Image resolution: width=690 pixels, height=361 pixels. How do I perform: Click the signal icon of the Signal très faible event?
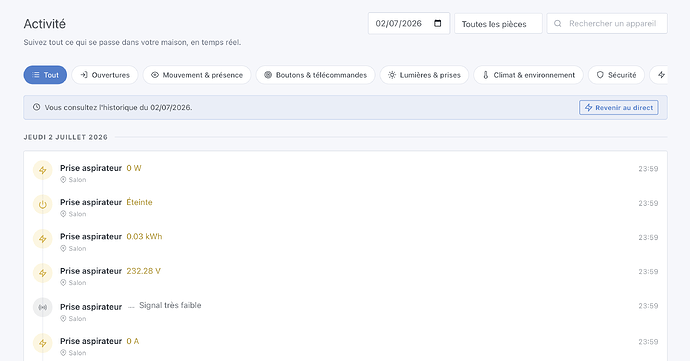point(43,307)
